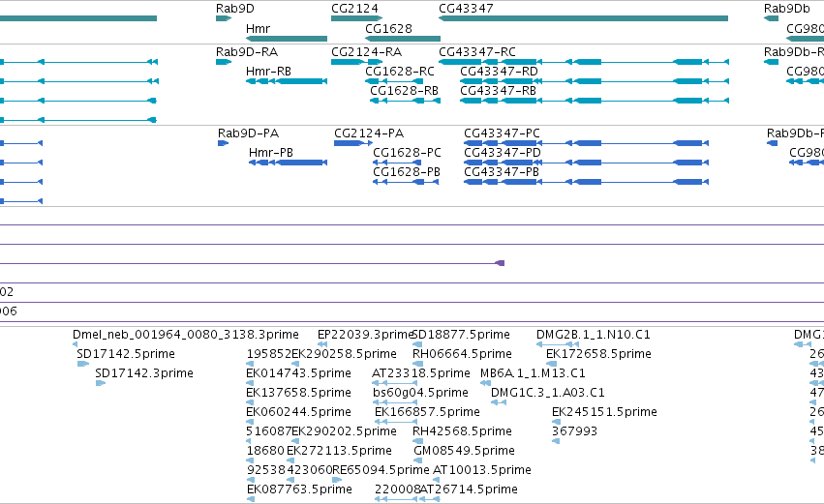Select the CG1628 gene label in top track
The image size is (824, 504).
click(389, 28)
